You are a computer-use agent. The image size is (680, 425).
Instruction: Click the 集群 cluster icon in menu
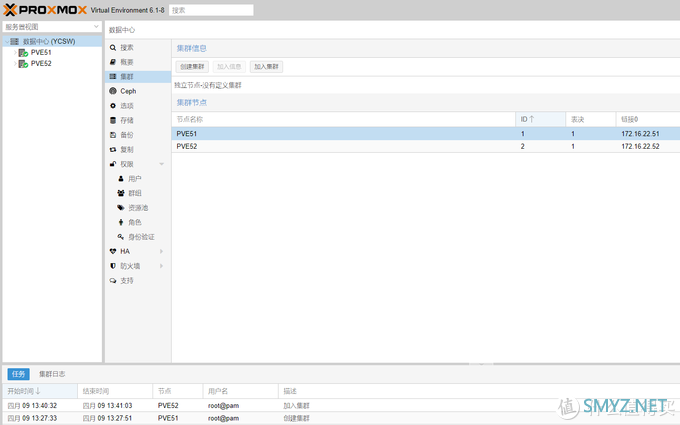tap(113, 76)
